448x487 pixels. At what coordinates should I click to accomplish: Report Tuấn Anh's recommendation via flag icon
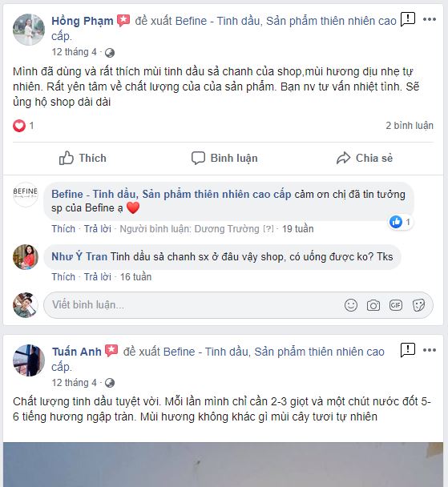pyautogui.click(x=408, y=350)
